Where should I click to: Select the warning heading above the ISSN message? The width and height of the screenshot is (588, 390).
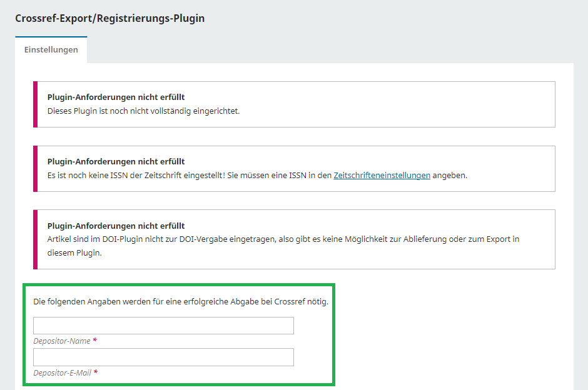pos(116,162)
